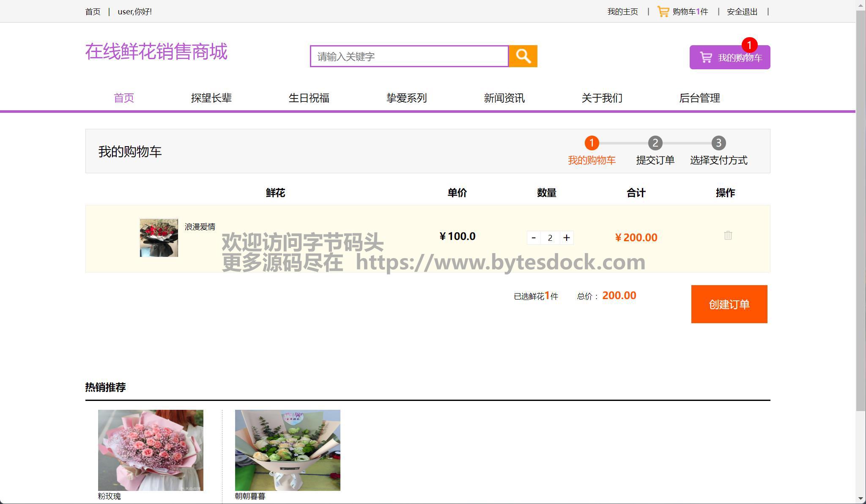Click the page vertical scrollbar
Screen dimensions: 866x504
tap(861, 211)
